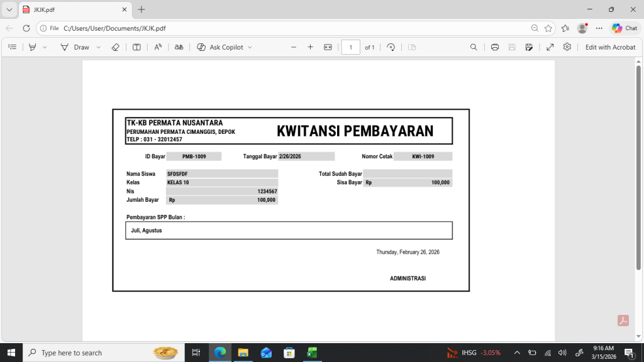Switch to the JKJK.pdf tab
The width and height of the screenshot is (644, 362).
[x=69, y=9]
